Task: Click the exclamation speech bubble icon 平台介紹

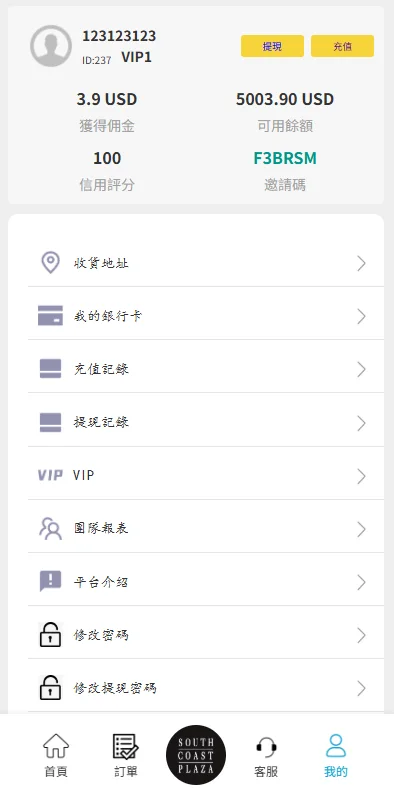Action: [50, 582]
